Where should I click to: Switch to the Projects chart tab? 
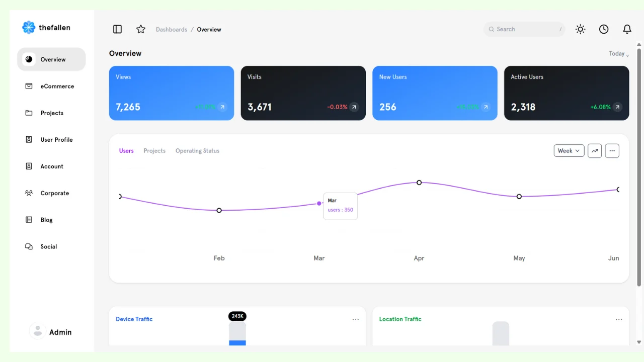tap(154, 151)
